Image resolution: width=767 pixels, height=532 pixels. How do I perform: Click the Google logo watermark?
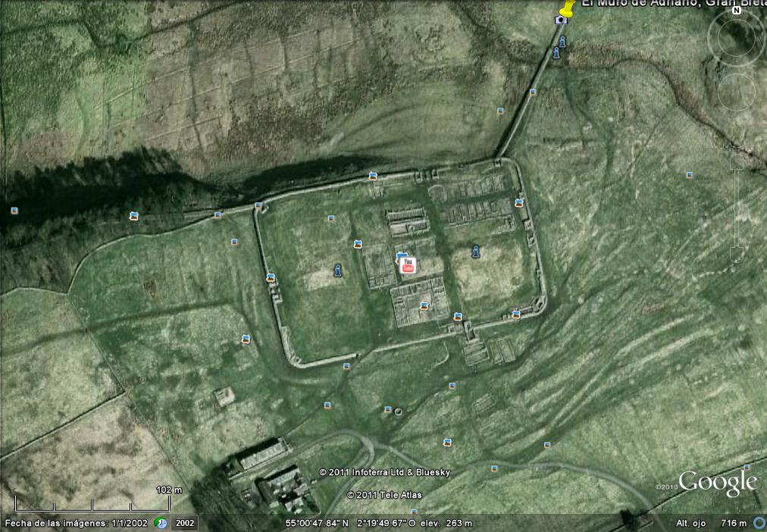[717, 483]
